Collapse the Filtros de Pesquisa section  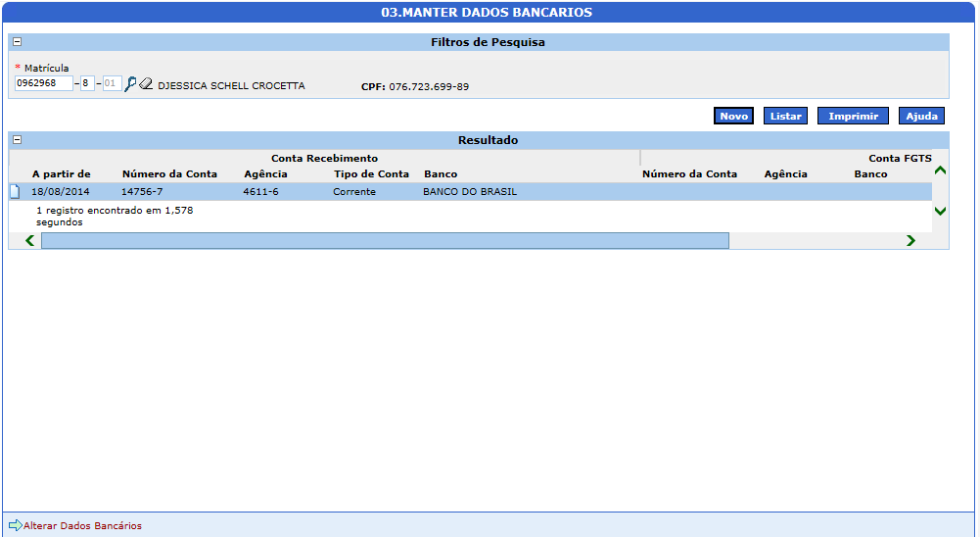17,42
